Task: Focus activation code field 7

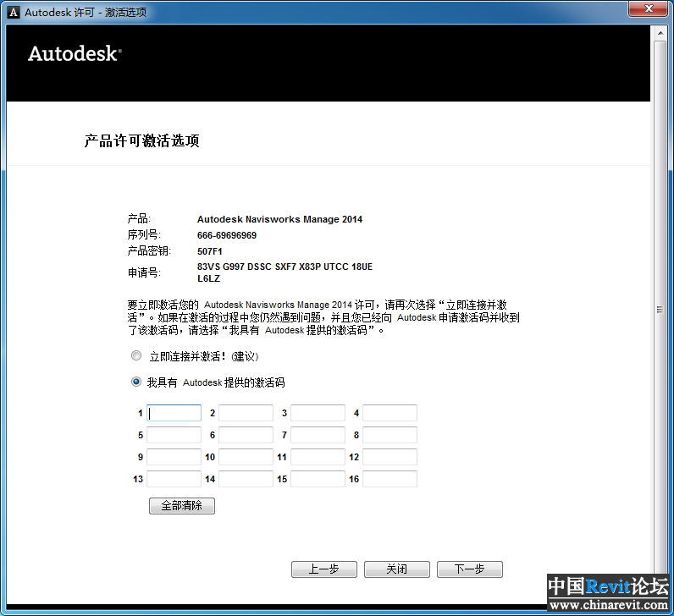Action: pos(318,435)
